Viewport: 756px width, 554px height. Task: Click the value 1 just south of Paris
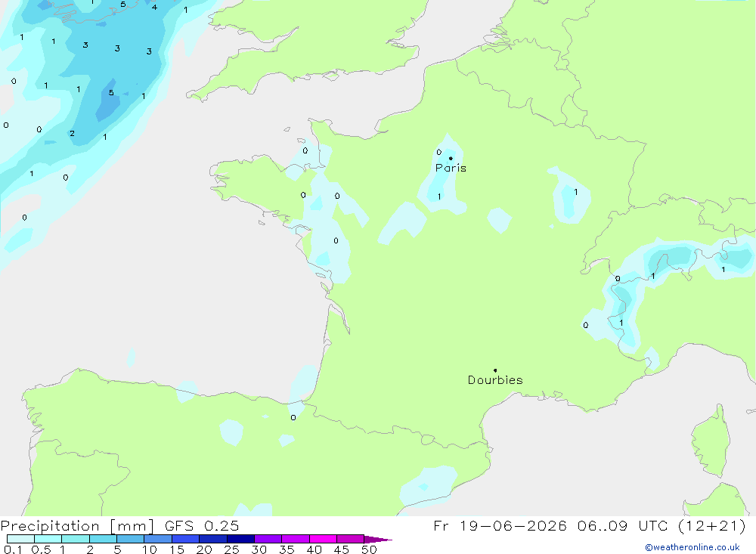pos(439,197)
